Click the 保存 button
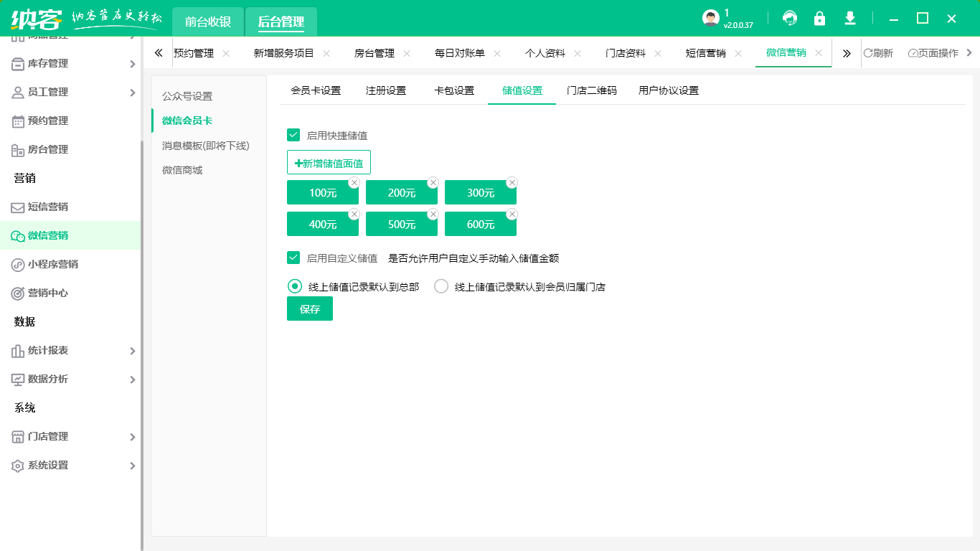 (309, 308)
